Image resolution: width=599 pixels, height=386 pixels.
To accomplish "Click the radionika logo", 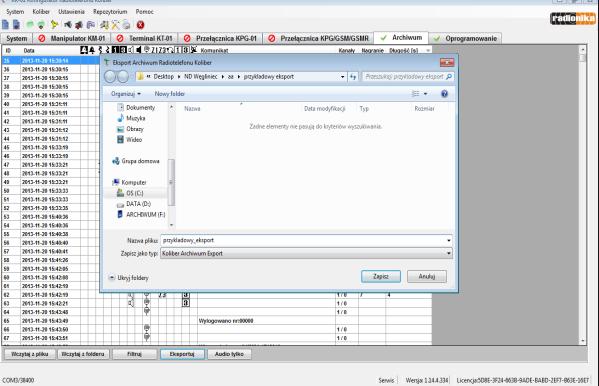I will point(573,18).
